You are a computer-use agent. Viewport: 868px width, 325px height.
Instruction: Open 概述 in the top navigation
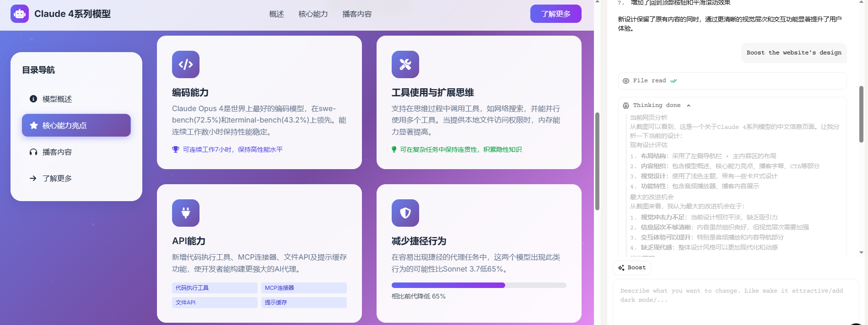(276, 14)
